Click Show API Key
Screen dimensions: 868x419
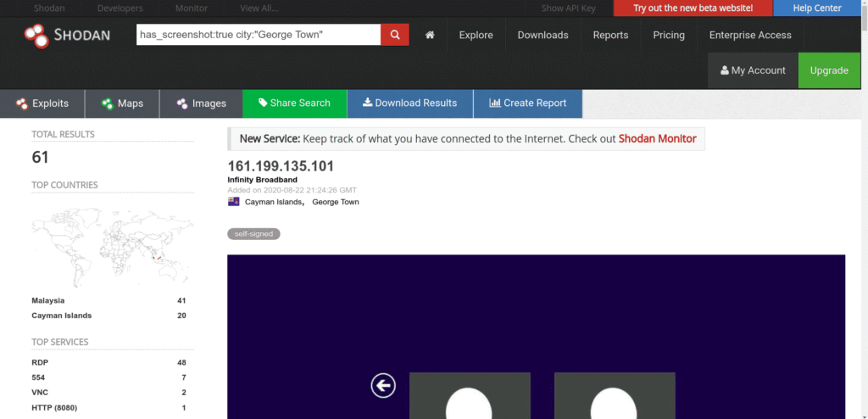568,8
